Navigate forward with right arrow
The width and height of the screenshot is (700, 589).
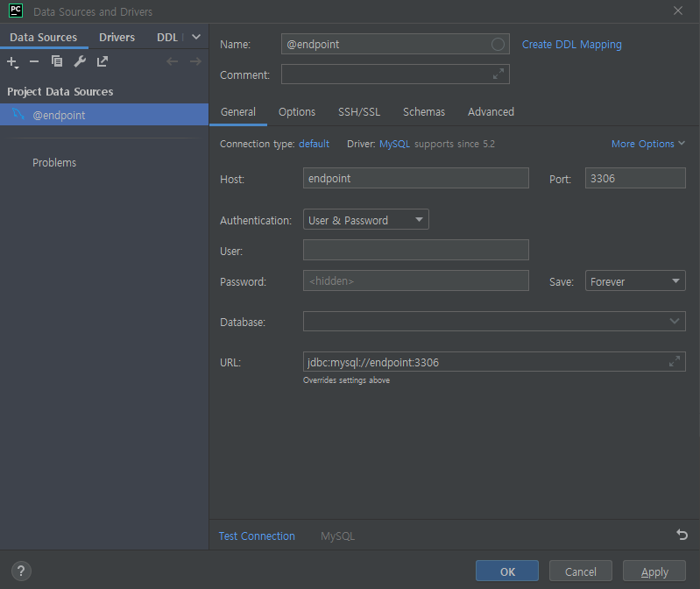click(195, 61)
